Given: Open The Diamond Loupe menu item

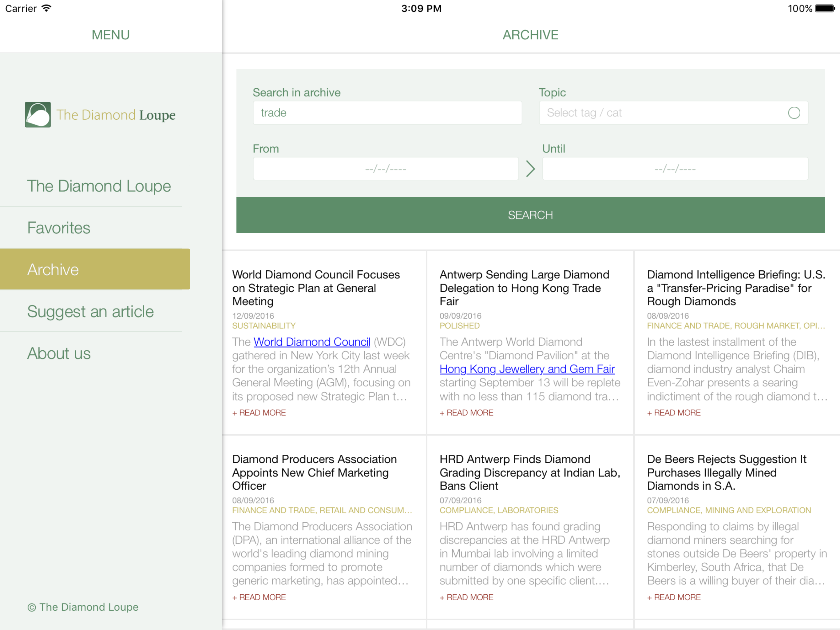Looking at the screenshot, I should [x=99, y=186].
